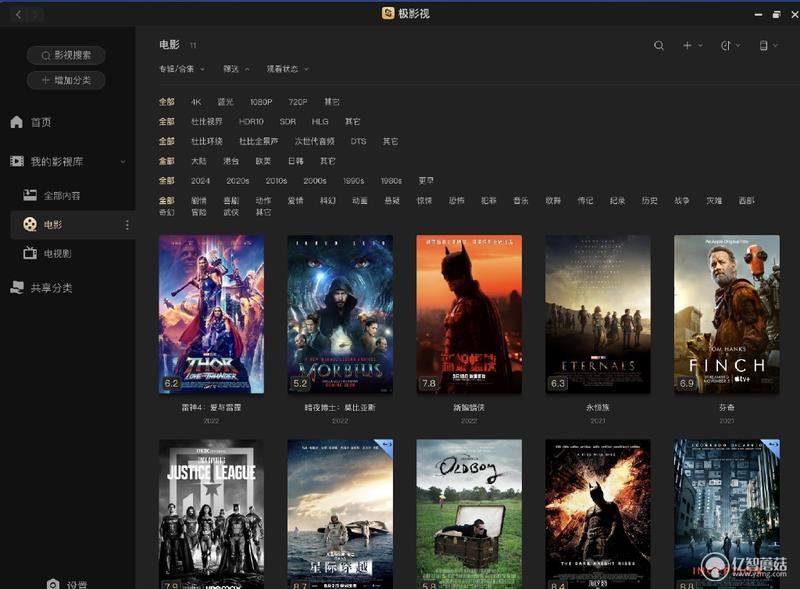Go to 首页 in sidebar
The width and height of the screenshot is (800, 589).
click(x=41, y=122)
